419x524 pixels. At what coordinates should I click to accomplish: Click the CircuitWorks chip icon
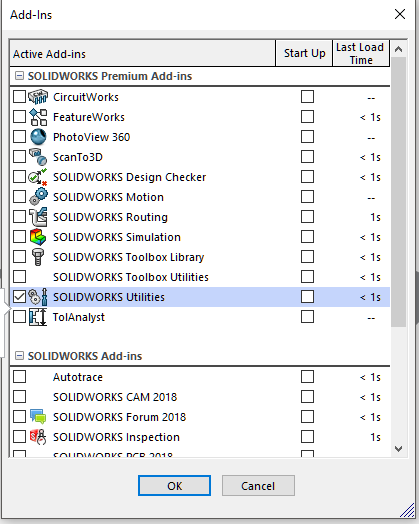tap(38, 97)
